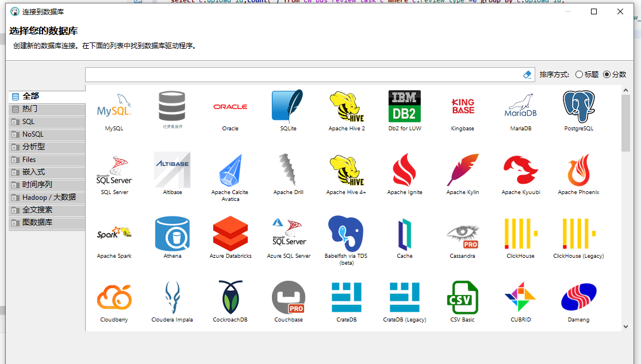Open the 分析型 category
641x364 pixels.
coord(47,147)
